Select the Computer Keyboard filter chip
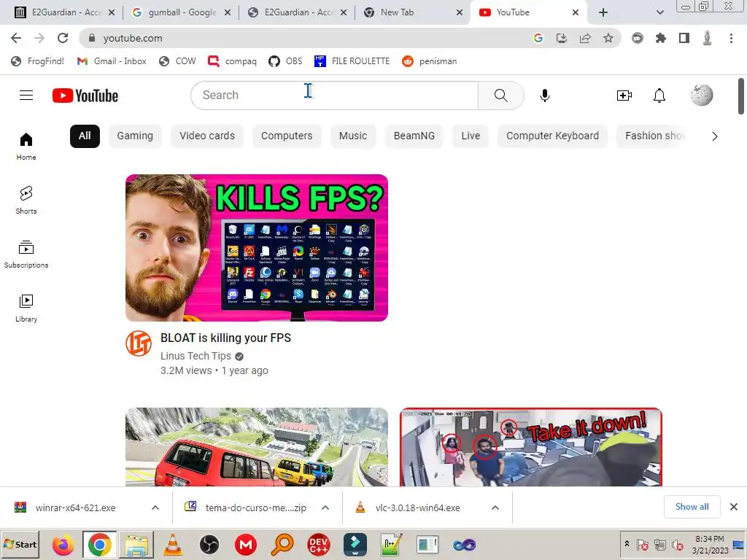The image size is (747, 560). [x=553, y=136]
